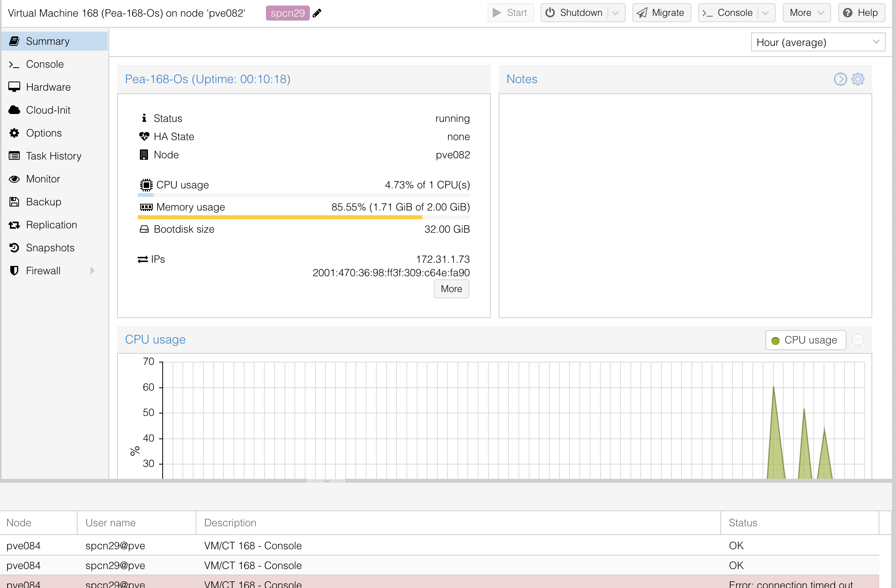Click the Bootdisk size disk icon
This screenshot has height=588, width=896.
click(144, 229)
